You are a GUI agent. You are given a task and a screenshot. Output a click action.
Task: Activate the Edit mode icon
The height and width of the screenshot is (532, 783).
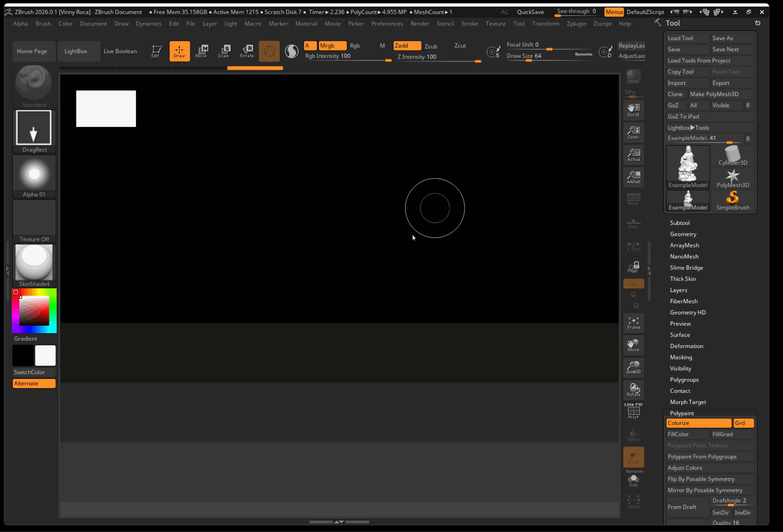pyautogui.click(x=155, y=51)
